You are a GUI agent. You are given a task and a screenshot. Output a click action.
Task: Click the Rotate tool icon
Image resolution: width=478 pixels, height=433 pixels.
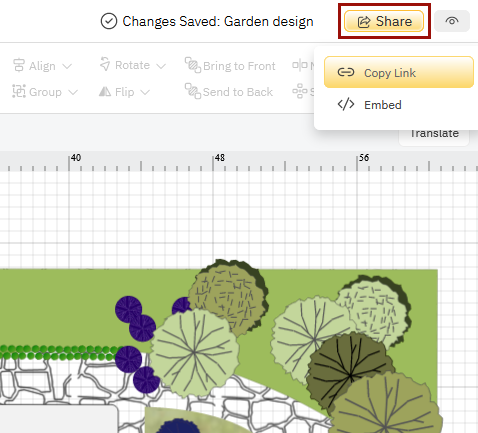(105, 64)
